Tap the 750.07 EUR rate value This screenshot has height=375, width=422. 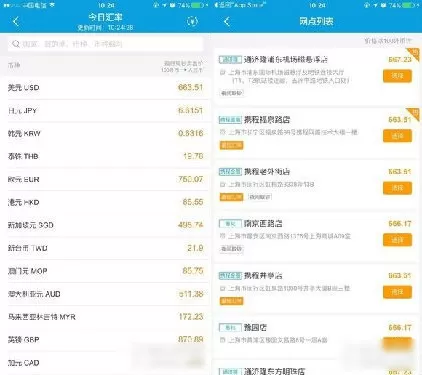[x=190, y=179]
